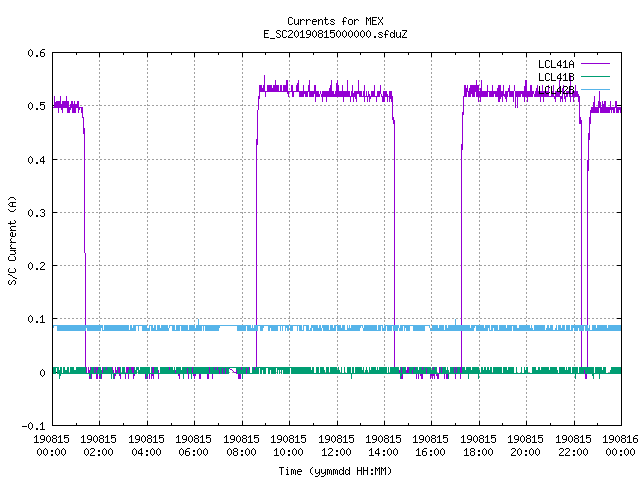Screen dimensions: 640x480
Task: Click the 0.5 y-axis tick label
Action: pos(37,106)
